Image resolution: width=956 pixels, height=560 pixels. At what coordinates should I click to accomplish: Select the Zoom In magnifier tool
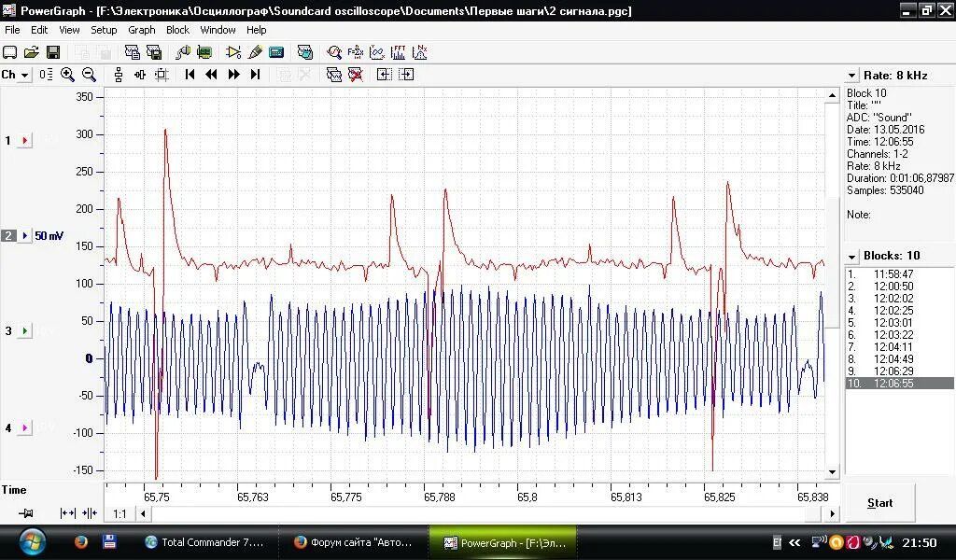point(67,75)
